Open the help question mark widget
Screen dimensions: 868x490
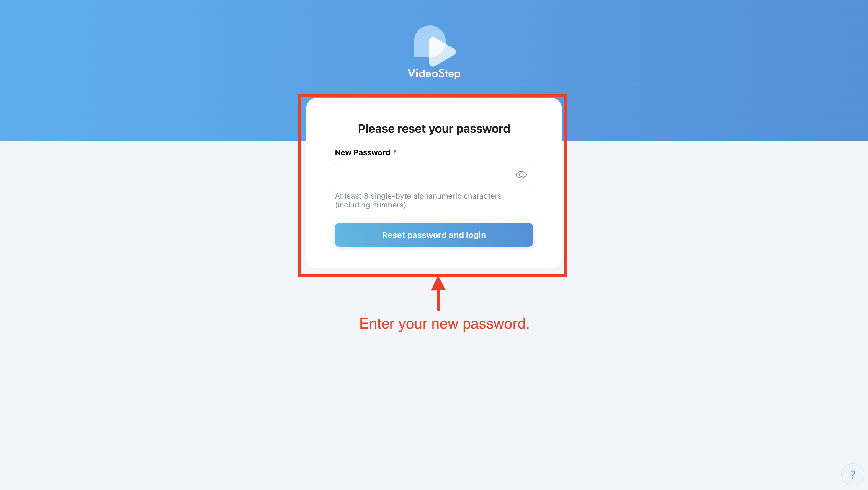(x=853, y=475)
